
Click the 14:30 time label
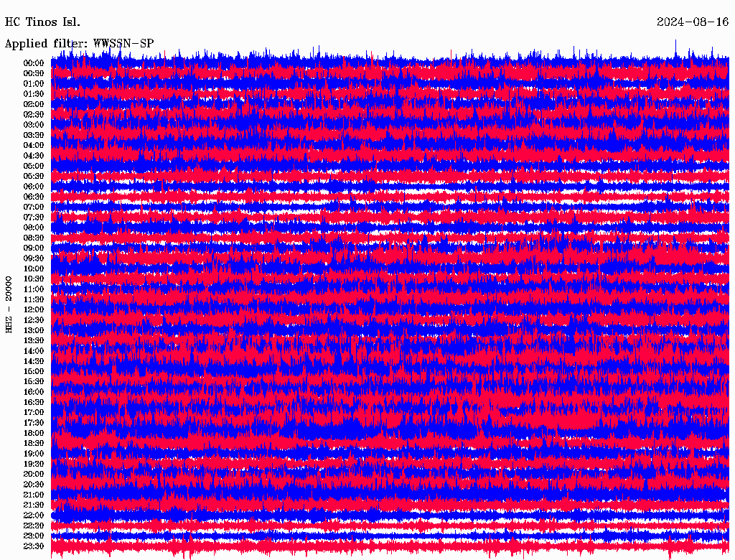click(x=34, y=362)
